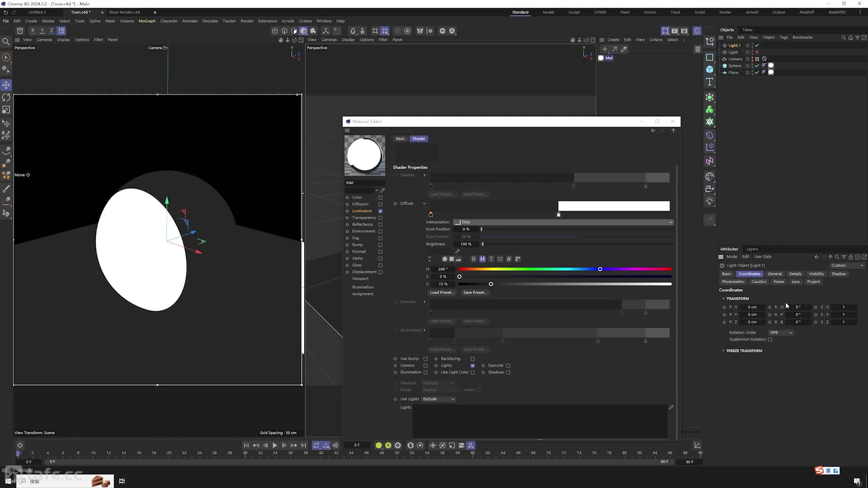
Task: Open the Assignment material page
Action: pos(363,294)
